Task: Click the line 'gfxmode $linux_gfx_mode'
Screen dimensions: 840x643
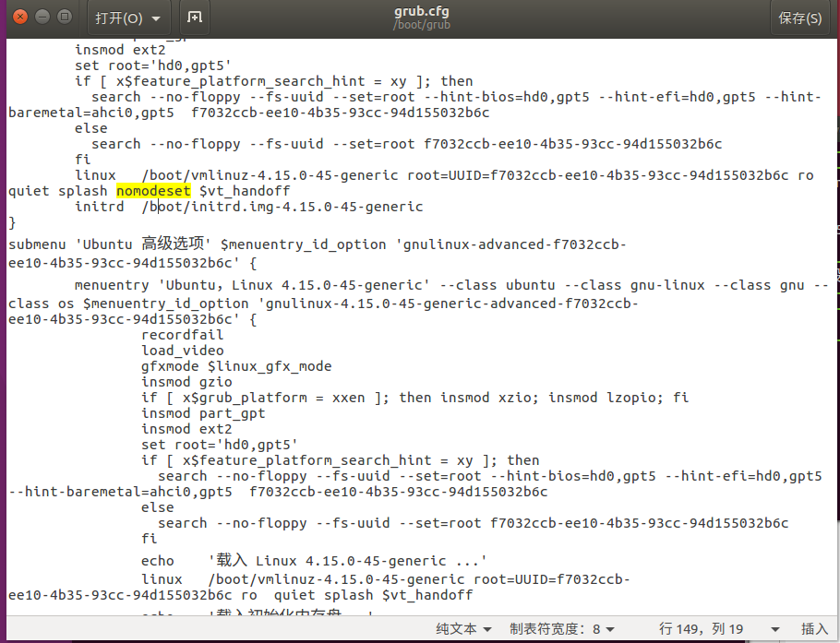Action: click(x=236, y=366)
